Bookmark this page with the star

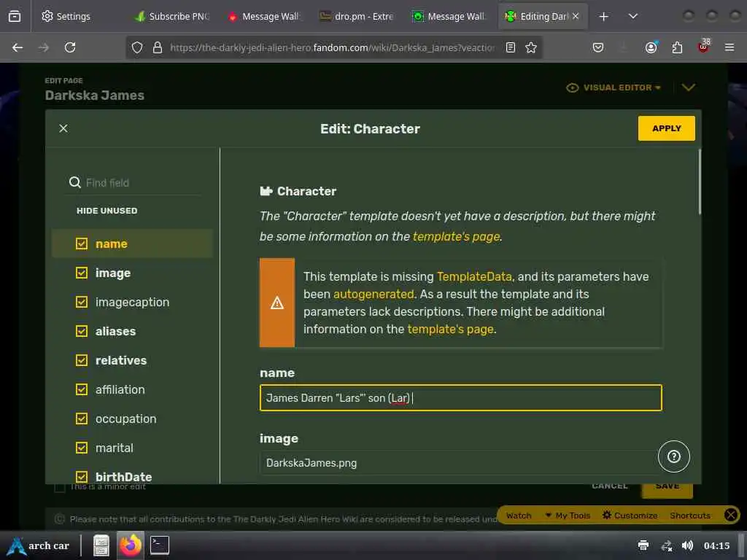point(531,47)
